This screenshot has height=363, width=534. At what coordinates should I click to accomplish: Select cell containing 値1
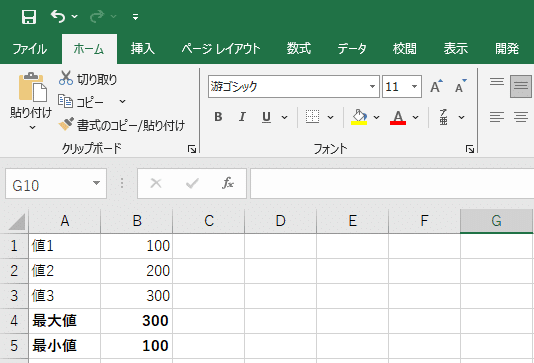pos(65,246)
